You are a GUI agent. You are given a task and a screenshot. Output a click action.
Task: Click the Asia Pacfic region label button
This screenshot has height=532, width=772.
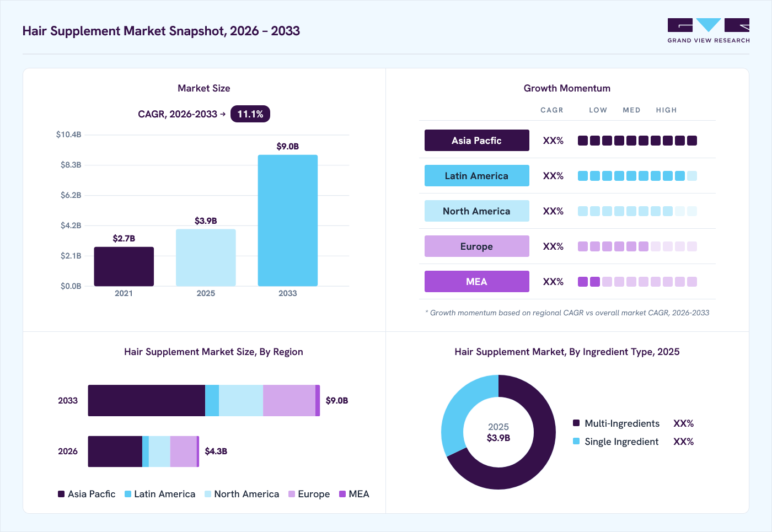tap(477, 141)
